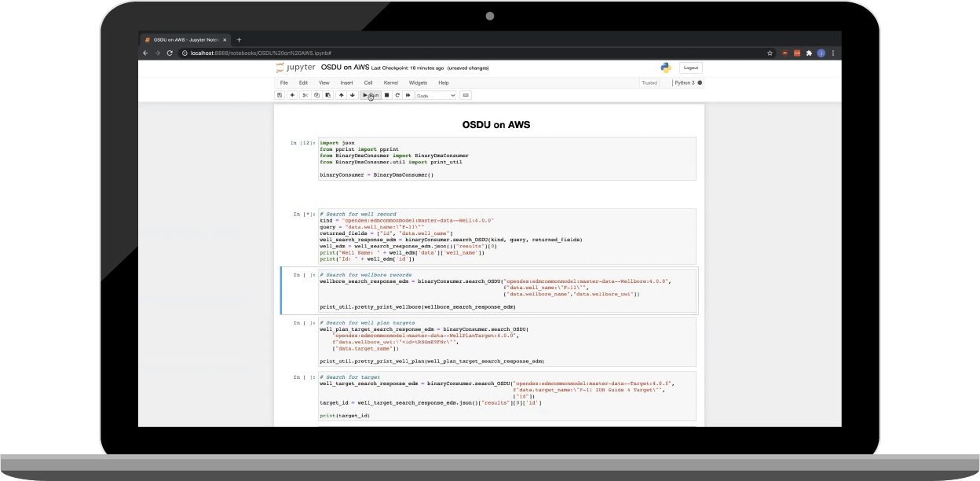This screenshot has height=481, width=980.
Task: Open the Widgets menu
Action: [x=418, y=83]
